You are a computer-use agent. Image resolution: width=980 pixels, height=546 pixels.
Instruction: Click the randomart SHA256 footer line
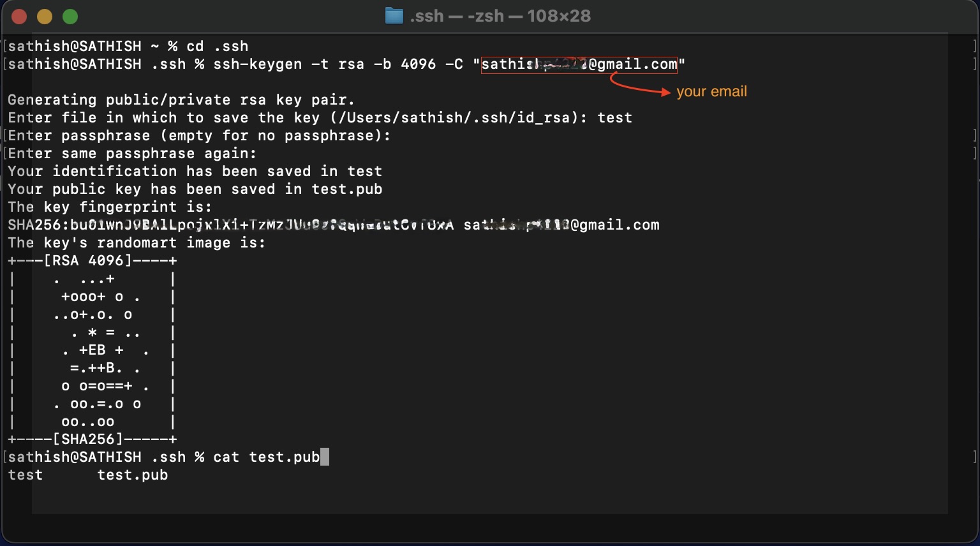click(92, 439)
